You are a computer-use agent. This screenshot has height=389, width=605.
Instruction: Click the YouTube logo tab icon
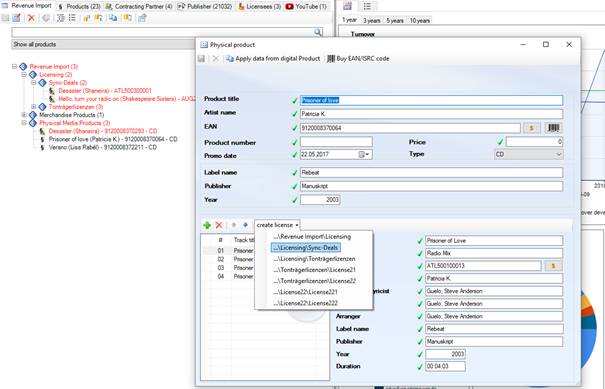(x=289, y=6)
